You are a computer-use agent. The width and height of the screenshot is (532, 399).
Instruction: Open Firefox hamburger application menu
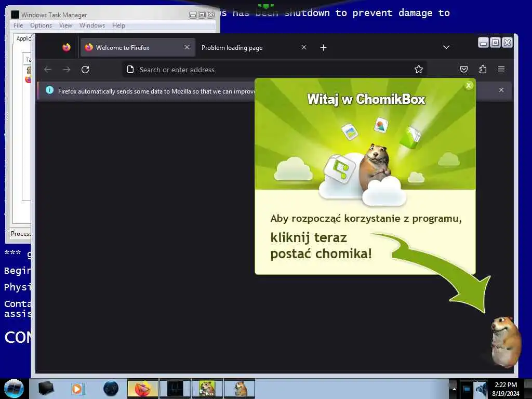[x=501, y=69]
